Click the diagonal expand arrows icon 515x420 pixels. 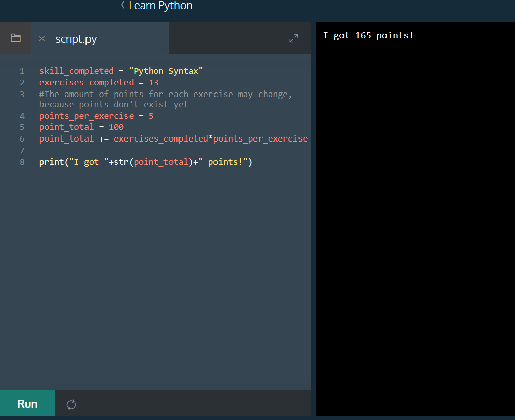[293, 38]
